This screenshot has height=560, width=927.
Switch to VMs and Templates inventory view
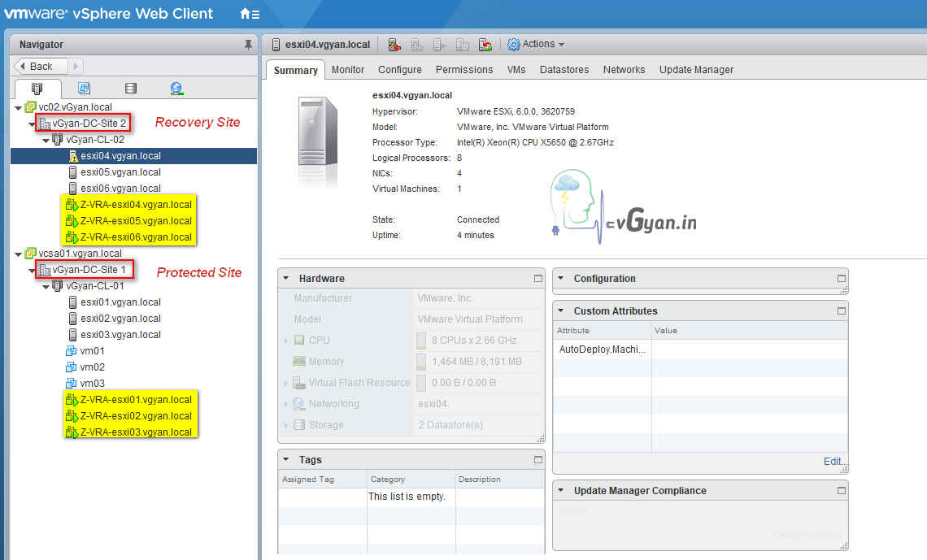pyautogui.click(x=84, y=88)
